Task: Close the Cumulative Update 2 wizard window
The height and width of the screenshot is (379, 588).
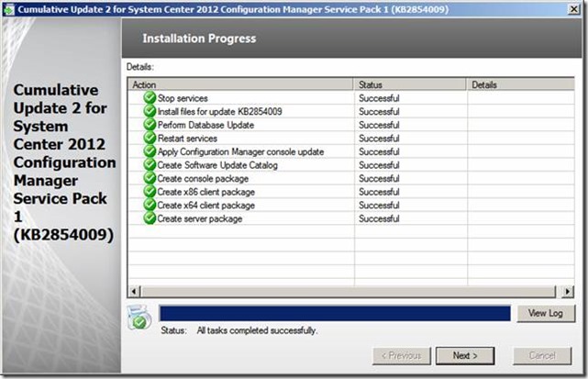Action: click(x=573, y=9)
